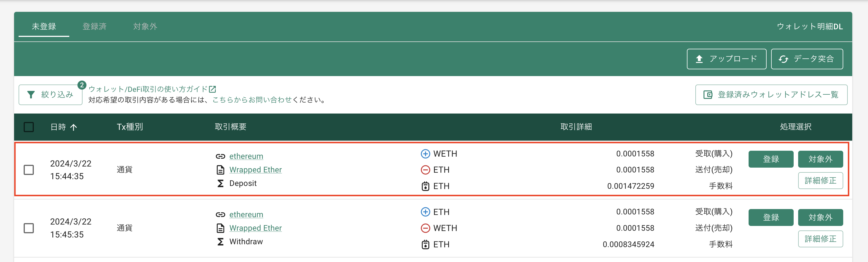This screenshot has height=262, width=868.
Task: Check the 15:44:35 transaction checkbox
Action: [29, 170]
